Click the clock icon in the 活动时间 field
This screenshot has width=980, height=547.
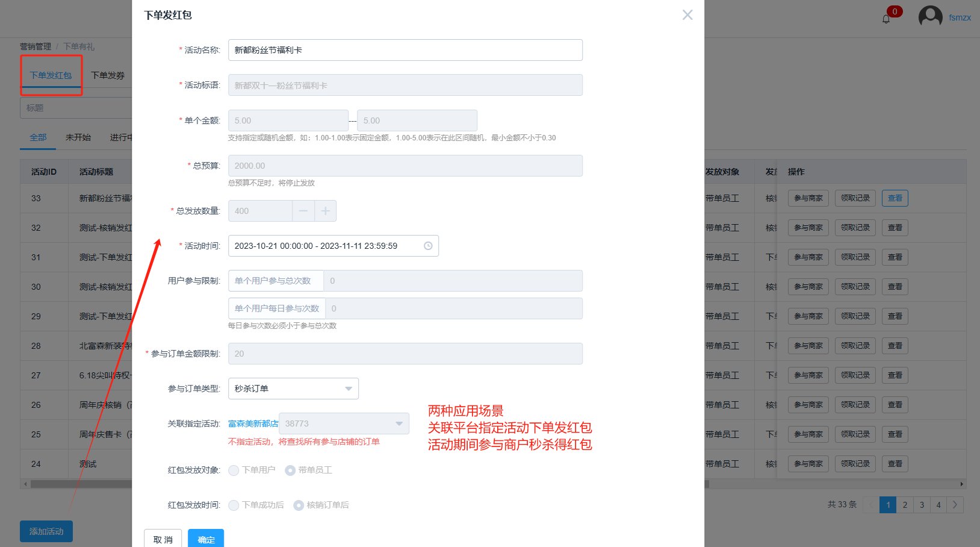click(428, 246)
